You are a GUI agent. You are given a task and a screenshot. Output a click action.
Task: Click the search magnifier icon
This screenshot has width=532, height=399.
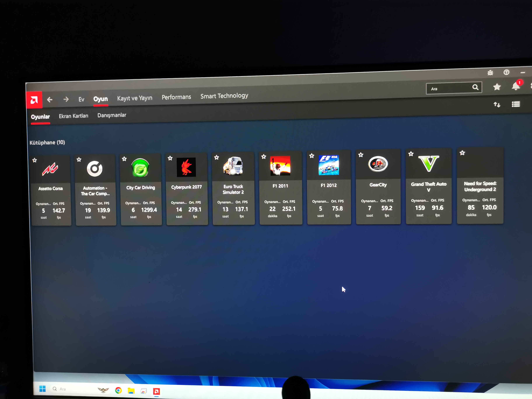[x=475, y=87]
